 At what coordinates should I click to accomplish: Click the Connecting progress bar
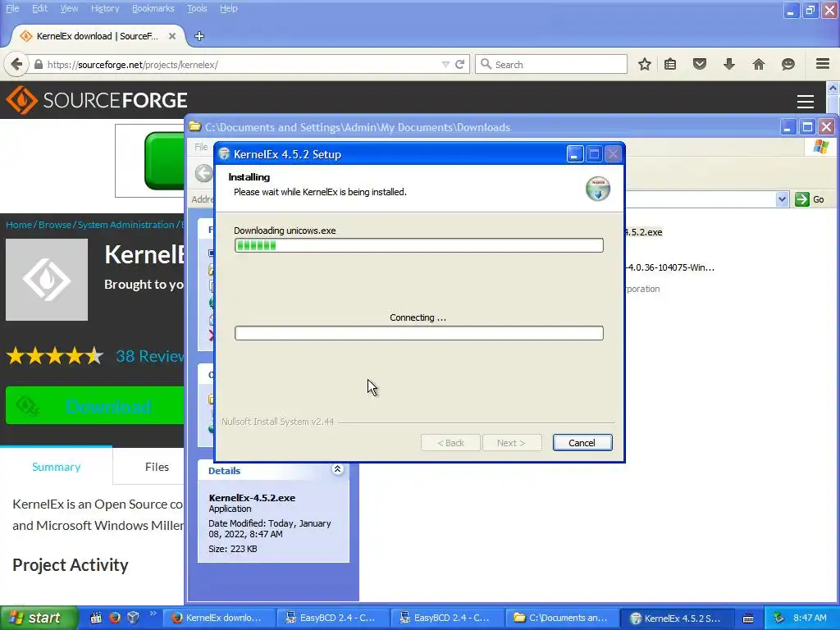tap(419, 333)
